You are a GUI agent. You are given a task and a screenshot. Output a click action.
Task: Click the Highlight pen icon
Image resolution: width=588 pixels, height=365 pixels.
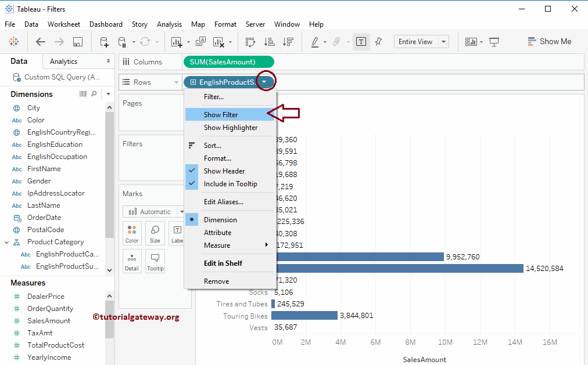click(x=315, y=42)
